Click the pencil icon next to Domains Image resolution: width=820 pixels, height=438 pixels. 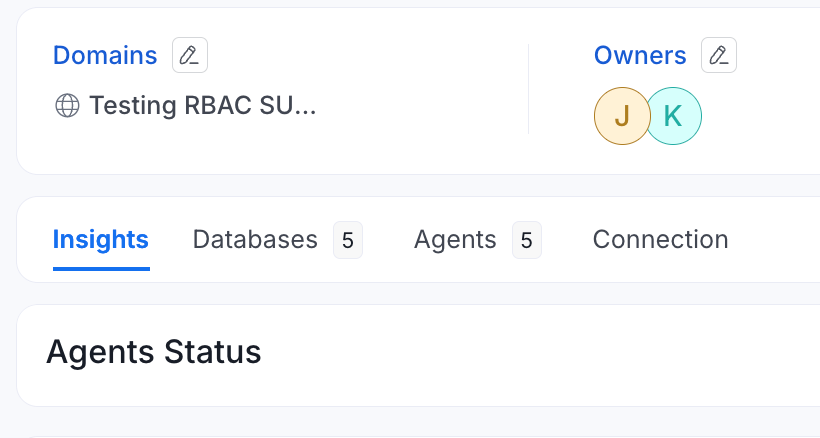coord(190,55)
